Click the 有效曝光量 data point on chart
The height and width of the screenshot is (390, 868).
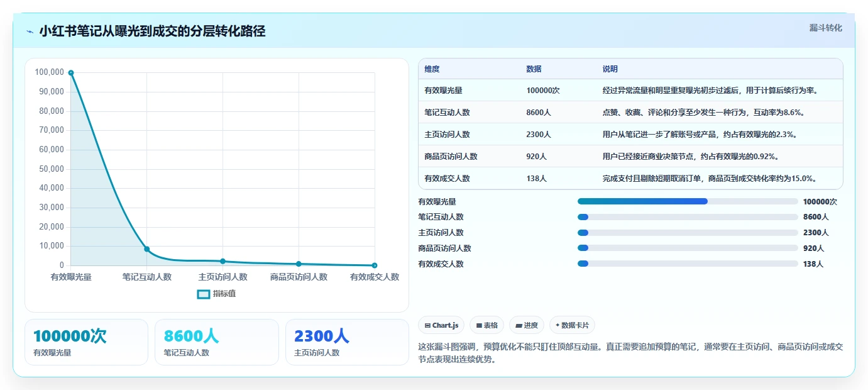71,73
